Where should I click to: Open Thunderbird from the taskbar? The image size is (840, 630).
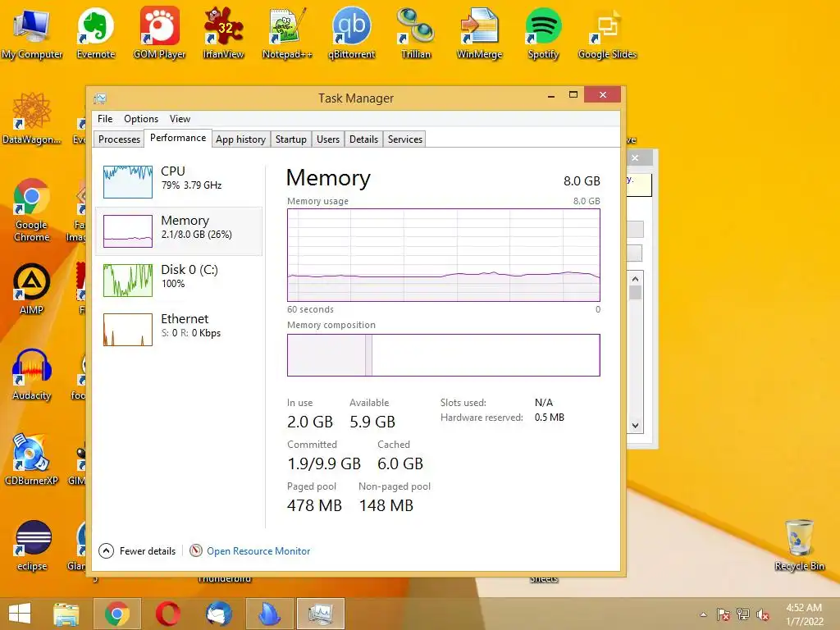(218, 614)
